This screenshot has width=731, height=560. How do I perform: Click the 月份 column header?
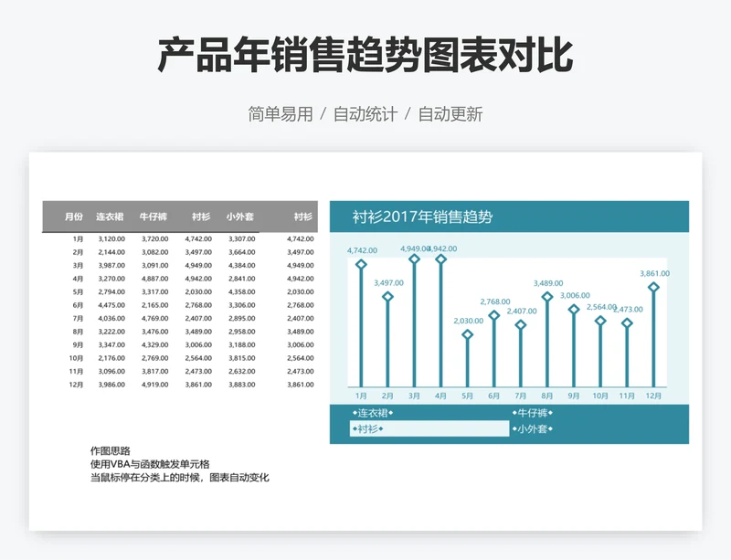(x=74, y=217)
